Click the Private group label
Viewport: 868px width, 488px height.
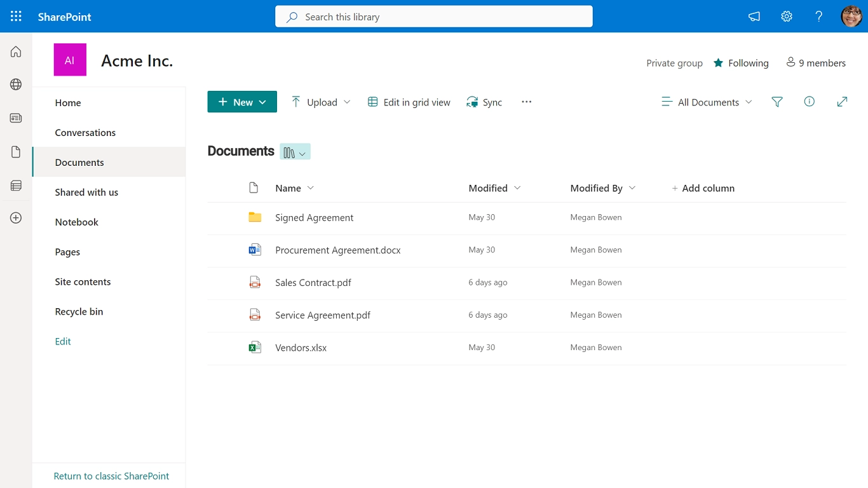click(x=674, y=63)
